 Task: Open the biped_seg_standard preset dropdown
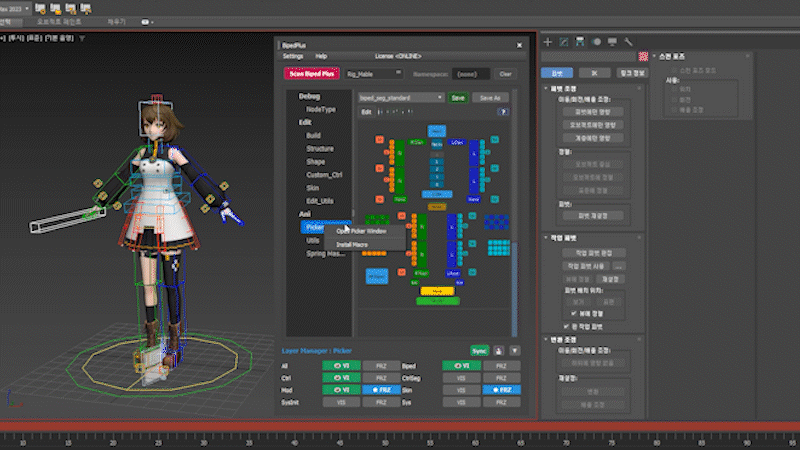pyautogui.click(x=401, y=98)
